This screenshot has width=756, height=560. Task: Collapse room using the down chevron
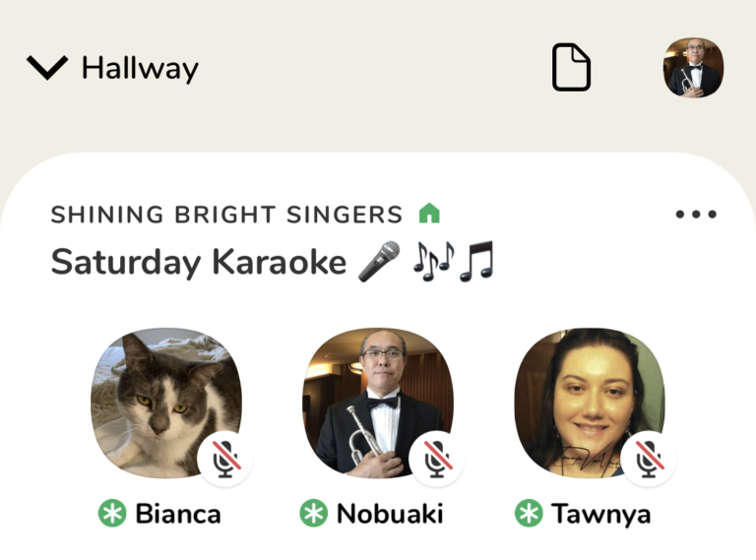(47, 68)
